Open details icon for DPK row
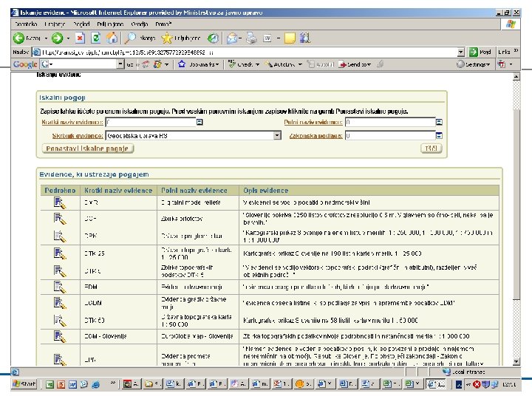This screenshot has width=532, height=399. tap(60, 236)
